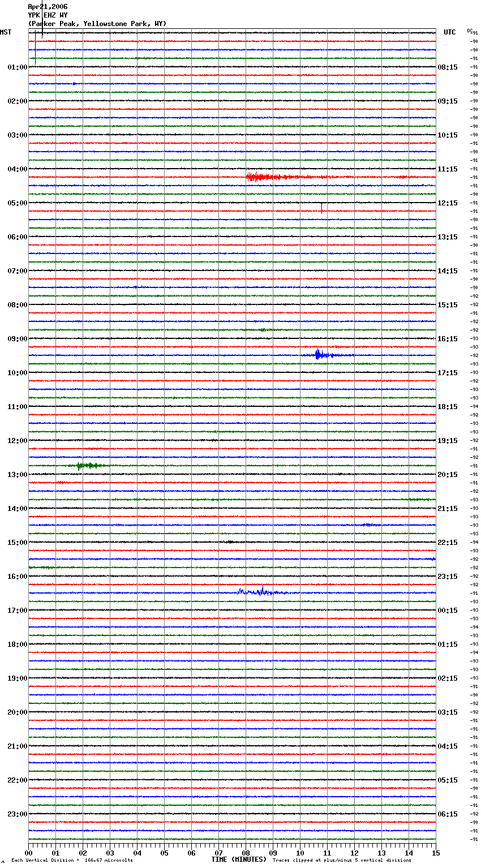Click the green seismic event before 13:00
The height and width of the screenshot is (868, 481).
[89, 466]
